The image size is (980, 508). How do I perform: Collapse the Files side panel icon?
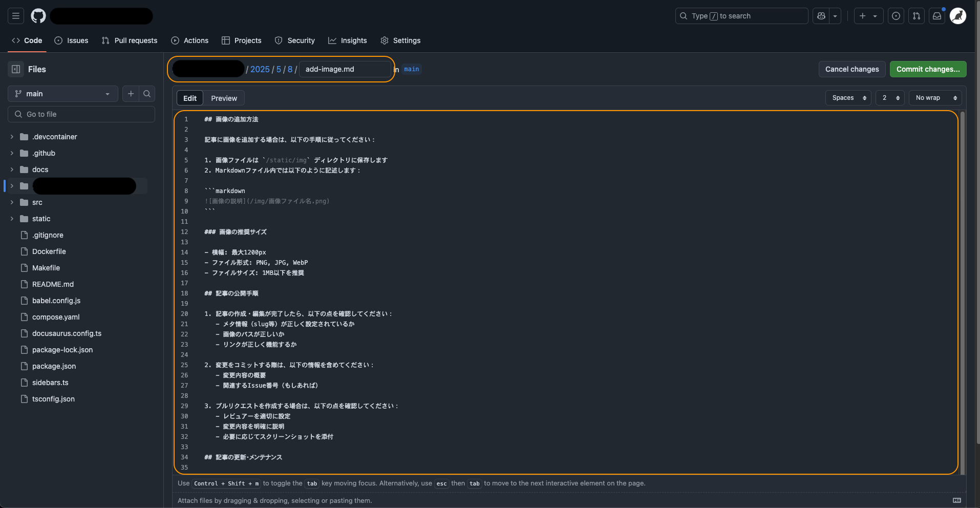click(x=16, y=69)
